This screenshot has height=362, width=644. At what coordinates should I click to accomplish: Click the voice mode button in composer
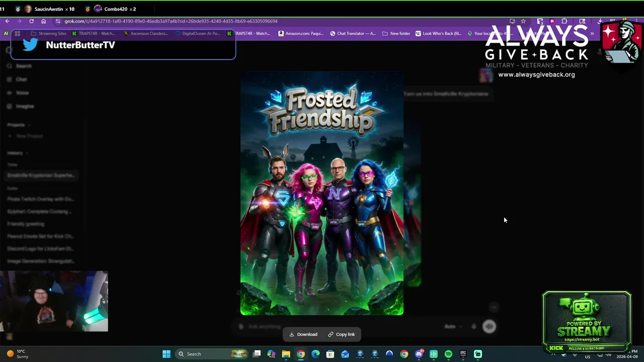click(489, 326)
